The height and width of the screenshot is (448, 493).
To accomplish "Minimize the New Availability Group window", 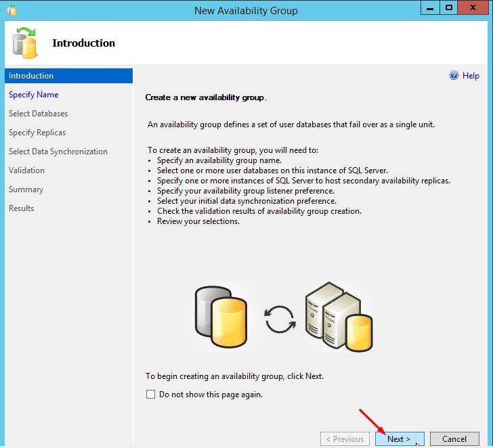I will tap(429, 9).
